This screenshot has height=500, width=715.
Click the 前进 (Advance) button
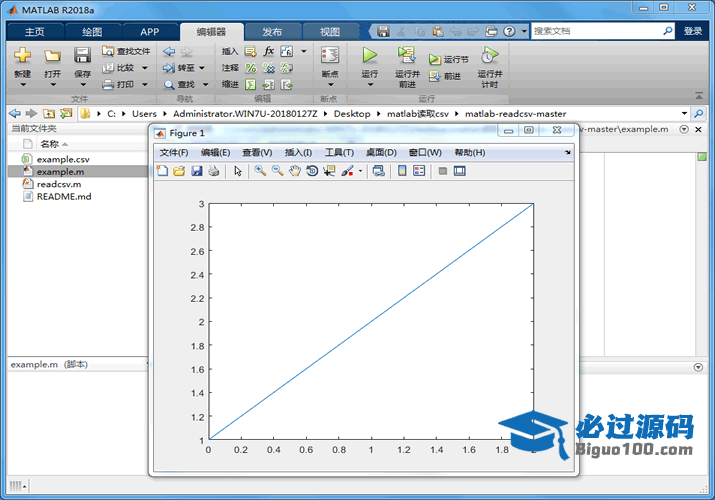tap(445, 76)
